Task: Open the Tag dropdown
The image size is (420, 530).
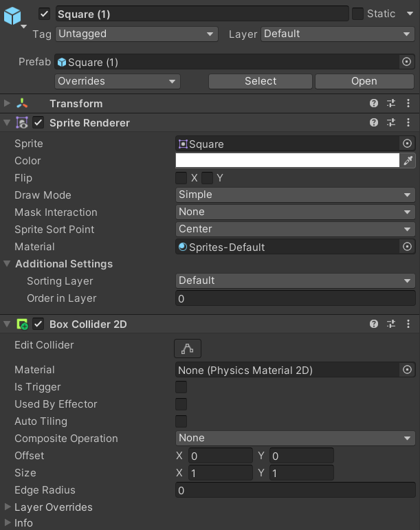Action: tap(137, 34)
